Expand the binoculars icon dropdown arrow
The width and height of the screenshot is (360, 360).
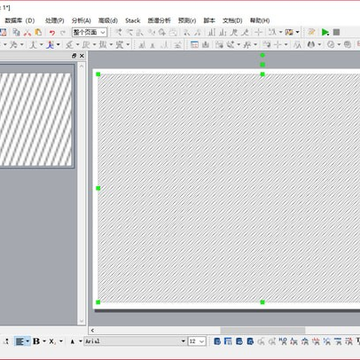coord(319,44)
